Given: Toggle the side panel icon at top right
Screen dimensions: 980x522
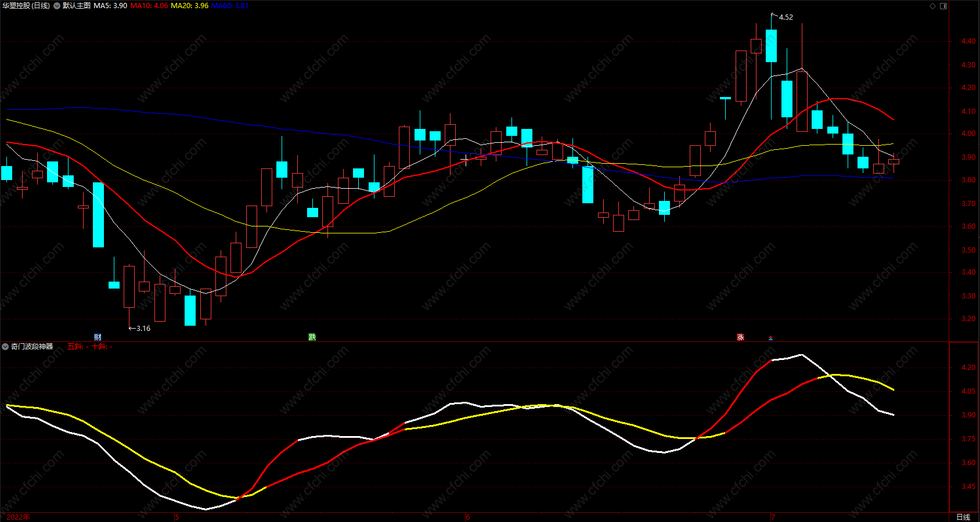Looking at the screenshot, I should [943, 6].
